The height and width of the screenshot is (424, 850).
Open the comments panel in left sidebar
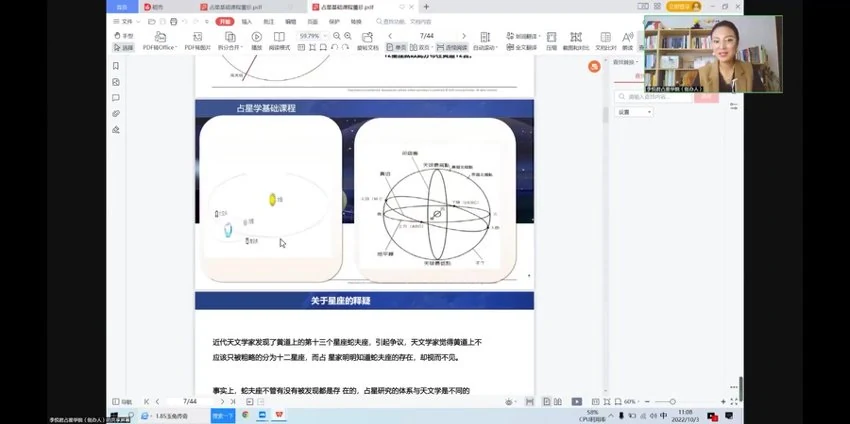pyautogui.click(x=115, y=98)
